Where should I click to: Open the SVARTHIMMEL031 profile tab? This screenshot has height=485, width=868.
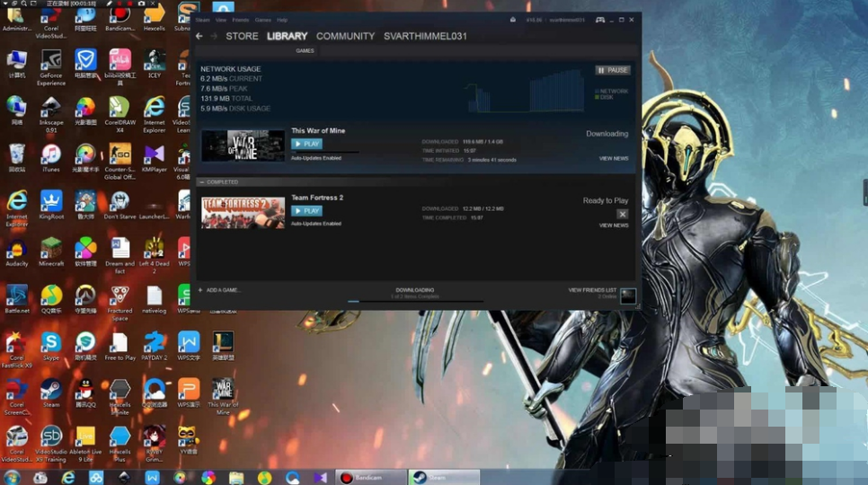click(x=425, y=36)
